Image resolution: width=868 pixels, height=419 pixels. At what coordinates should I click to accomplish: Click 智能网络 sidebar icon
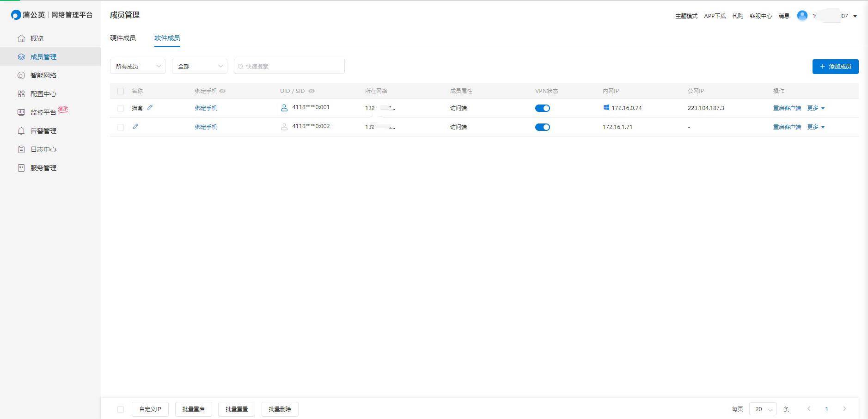[x=21, y=75]
